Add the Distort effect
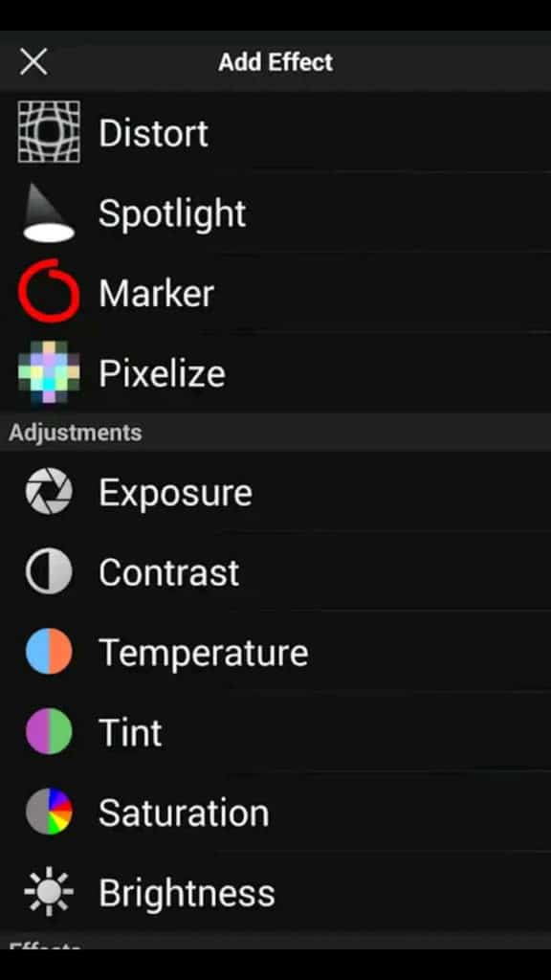551x980 pixels. (275, 132)
